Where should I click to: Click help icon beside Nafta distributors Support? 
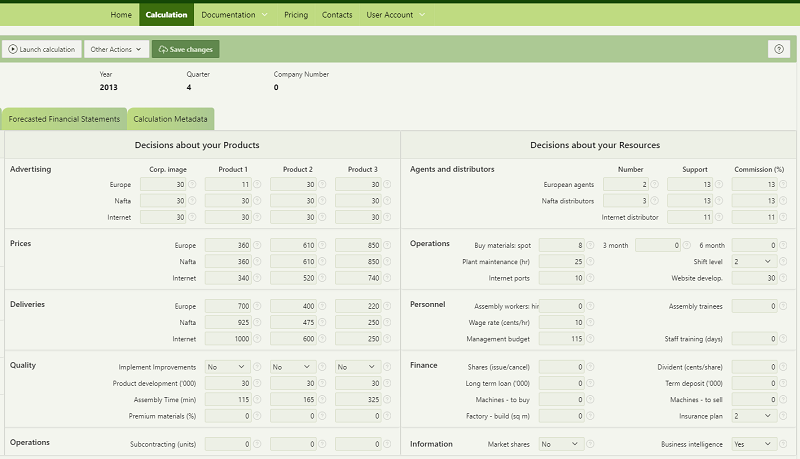[x=719, y=200]
